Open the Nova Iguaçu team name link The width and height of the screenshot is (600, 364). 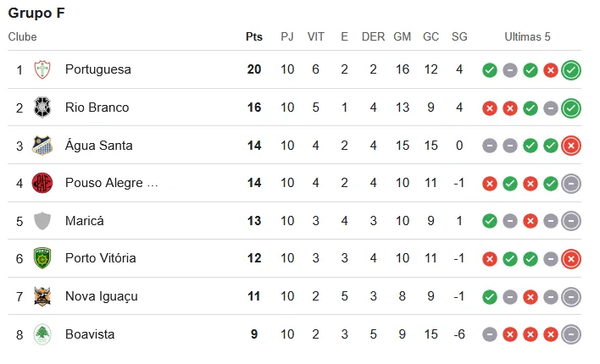click(102, 296)
